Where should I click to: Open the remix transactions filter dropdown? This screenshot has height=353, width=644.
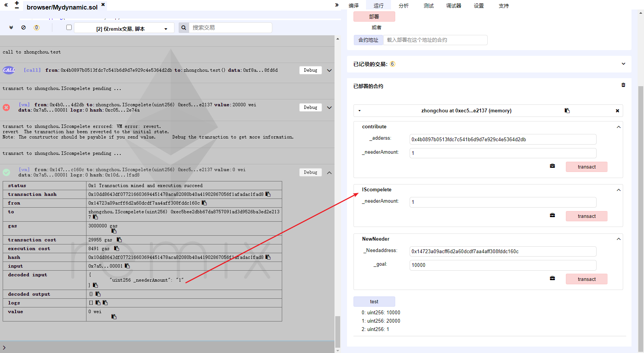(x=124, y=28)
